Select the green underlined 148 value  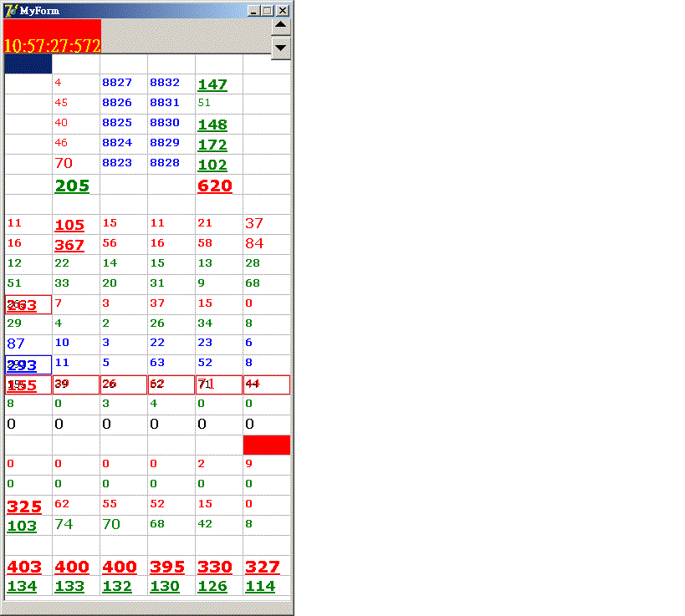212,125
